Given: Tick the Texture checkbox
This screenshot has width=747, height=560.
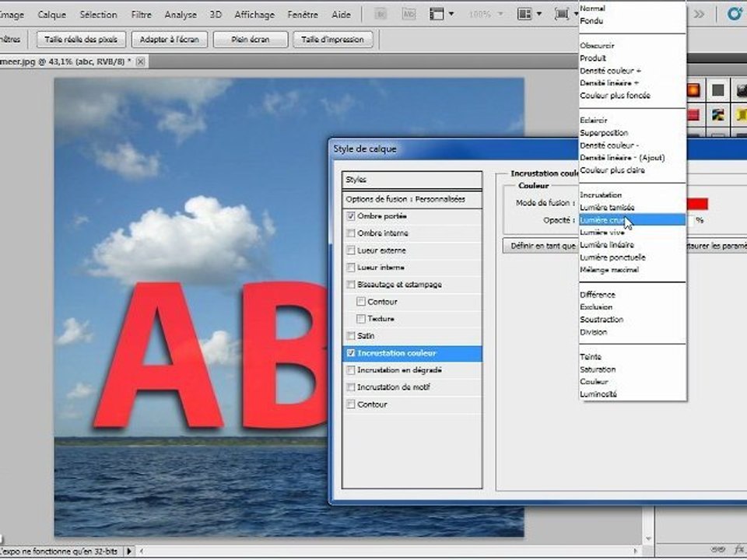Looking at the screenshot, I should tap(361, 319).
